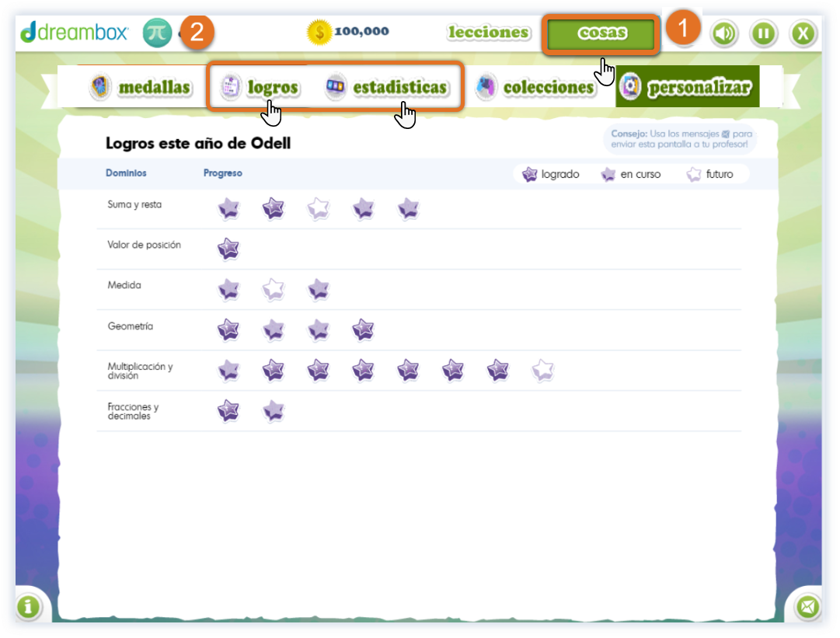Mute sound with the speaker icon
840x638 pixels.
(724, 34)
